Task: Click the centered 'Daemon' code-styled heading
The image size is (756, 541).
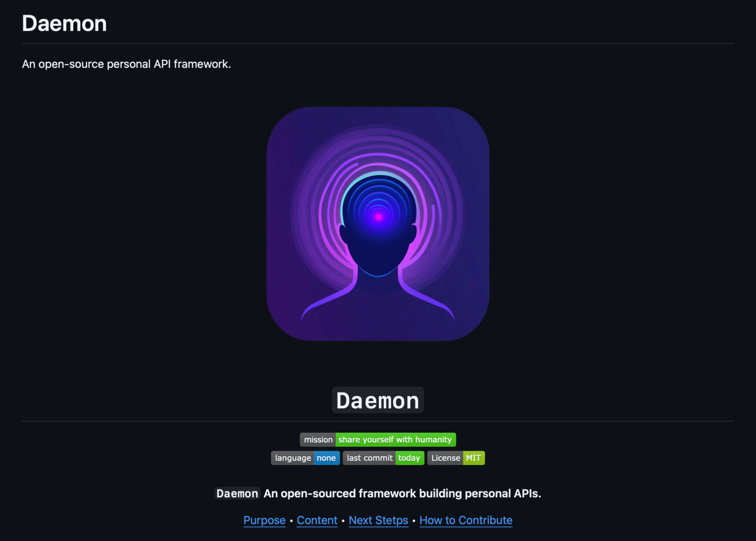Action: (x=378, y=400)
